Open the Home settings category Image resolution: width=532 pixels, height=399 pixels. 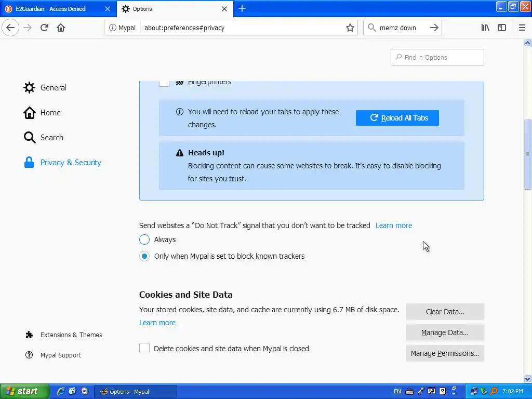42,113
